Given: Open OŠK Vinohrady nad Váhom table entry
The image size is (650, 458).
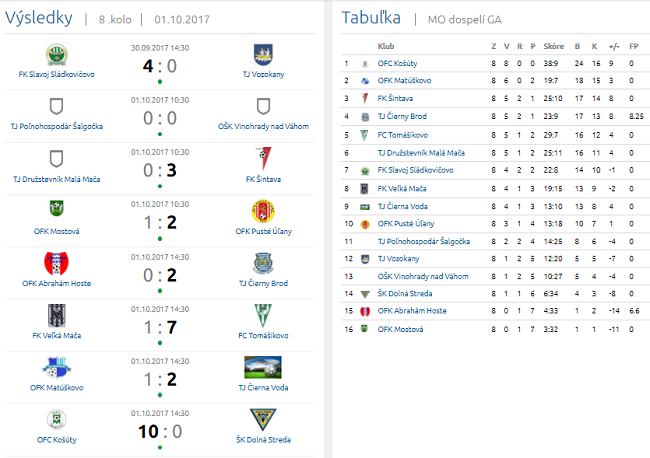Looking at the screenshot, I should 421,276.
